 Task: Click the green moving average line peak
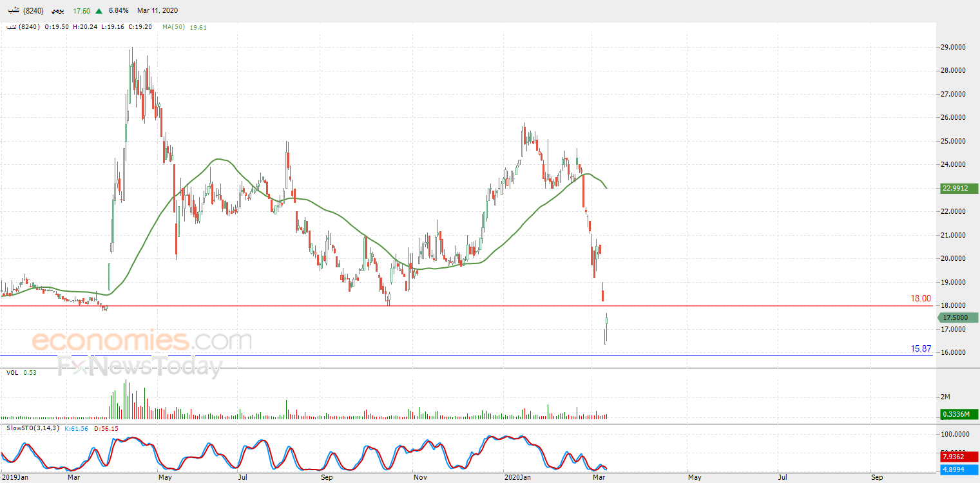[x=218, y=158]
